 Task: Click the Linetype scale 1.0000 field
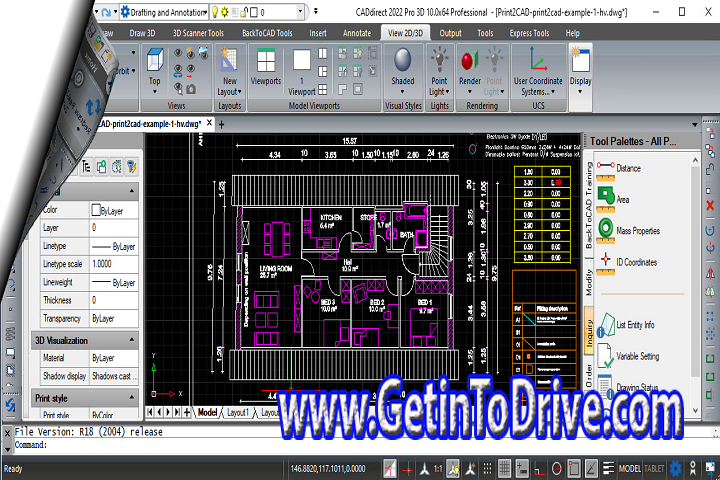click(113, 264)
